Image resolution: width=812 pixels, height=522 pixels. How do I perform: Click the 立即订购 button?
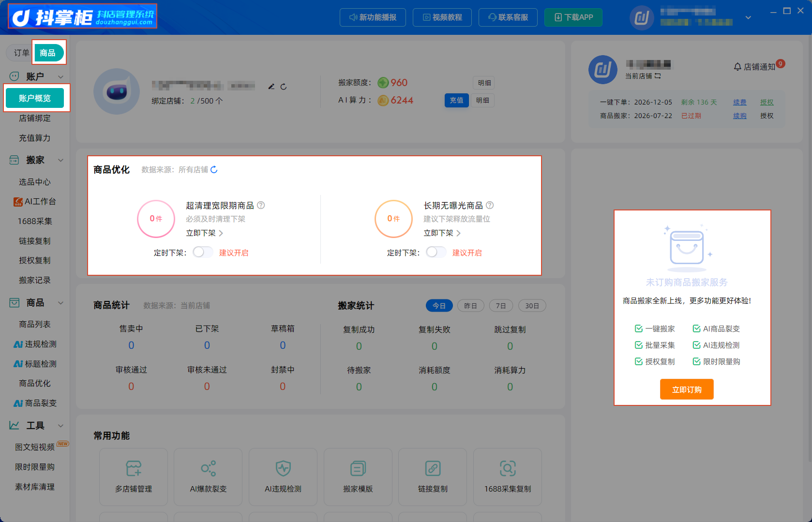[687, 389]
